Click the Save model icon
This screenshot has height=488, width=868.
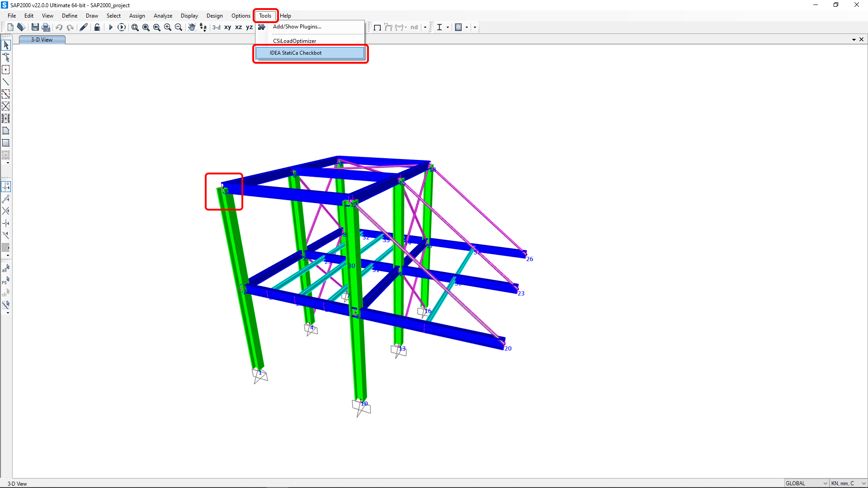tap(35, 27)
